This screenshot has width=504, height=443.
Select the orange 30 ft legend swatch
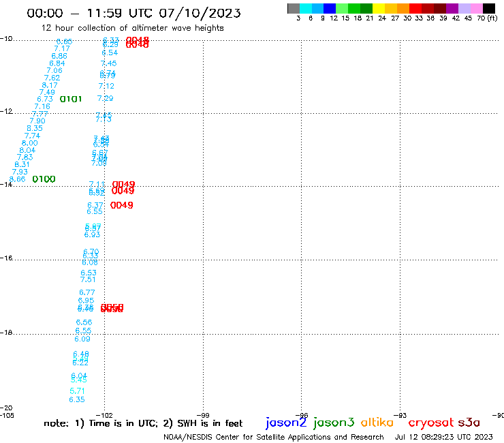pyautogui.click(x=403, y=8)
